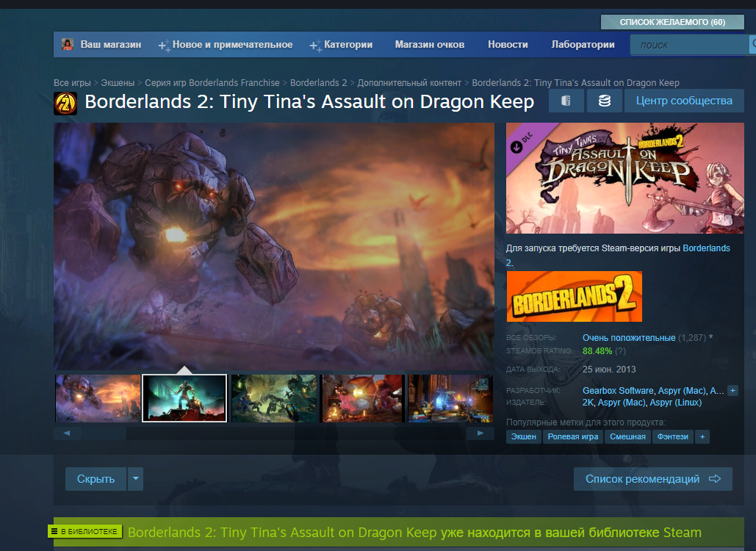Select the Смешная tag
The width and height of the screenshot is (756, 551).
[627, 436]
